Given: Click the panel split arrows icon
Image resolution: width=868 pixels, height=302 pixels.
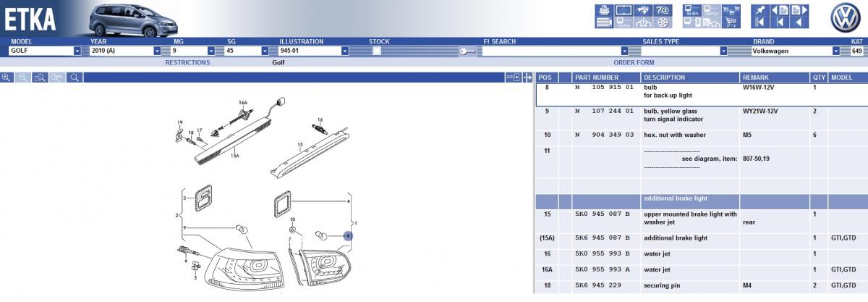Looking at the screenshot, I should click(527, 77).
